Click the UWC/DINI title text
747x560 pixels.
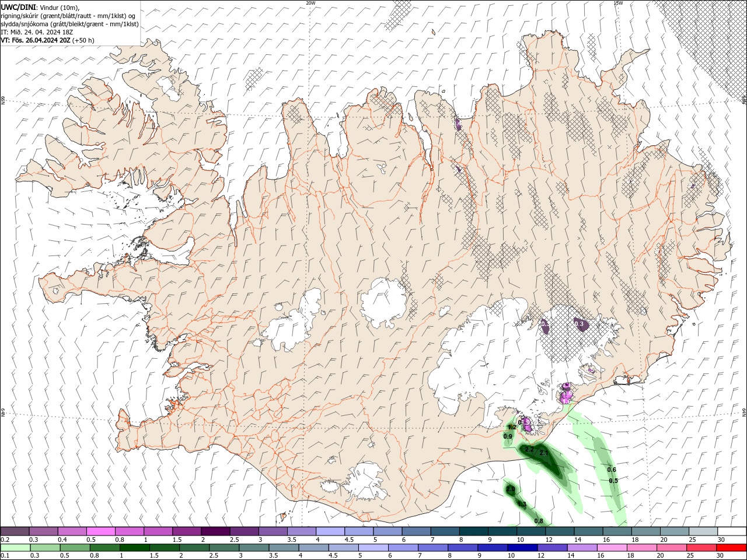(x=19, y=6)
